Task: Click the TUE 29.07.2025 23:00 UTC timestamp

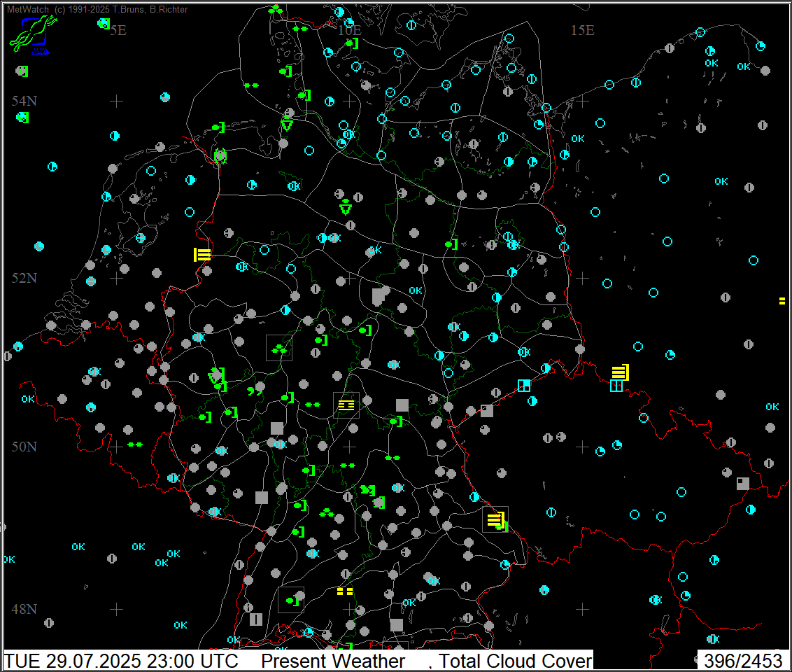Action: click(121, 661)
